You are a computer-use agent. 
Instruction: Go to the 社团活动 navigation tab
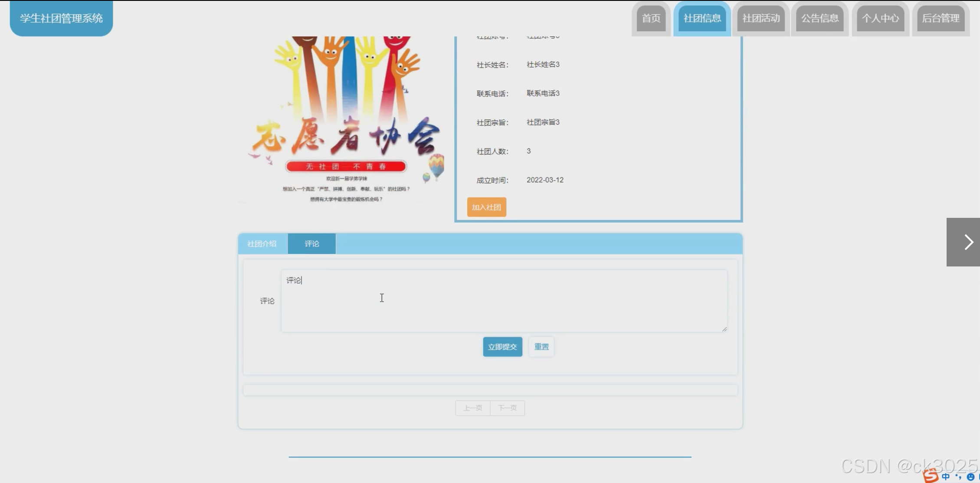[761, 18]
